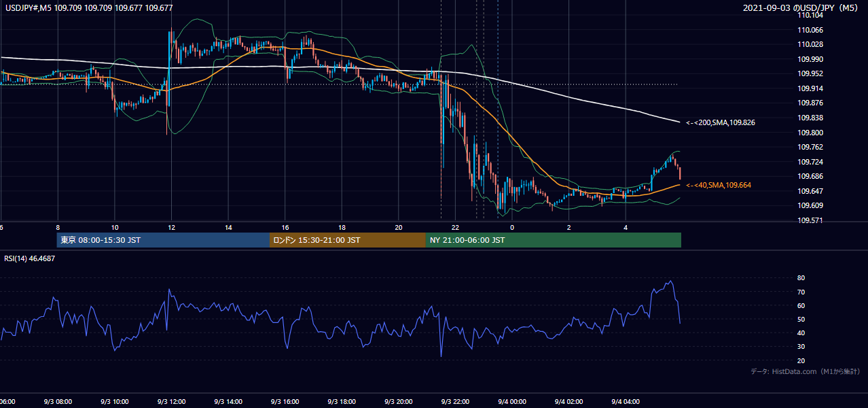Click RSI scale value 80
The width and height of the screenshot is (868, 408).
pos(801,278)
